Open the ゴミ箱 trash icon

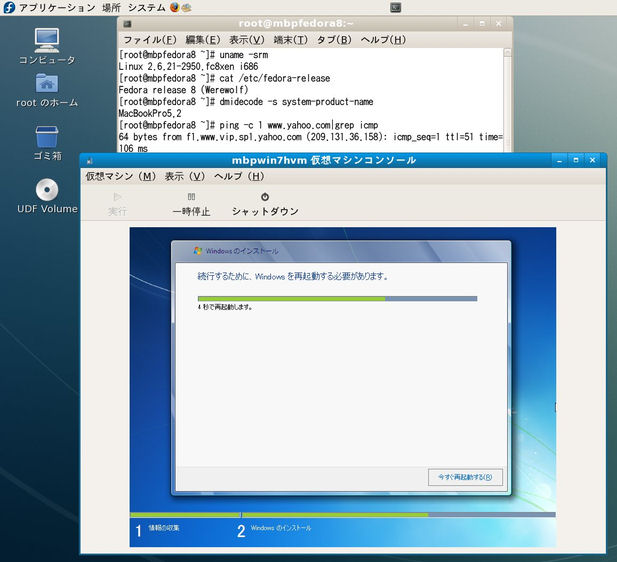coord(47,143)
